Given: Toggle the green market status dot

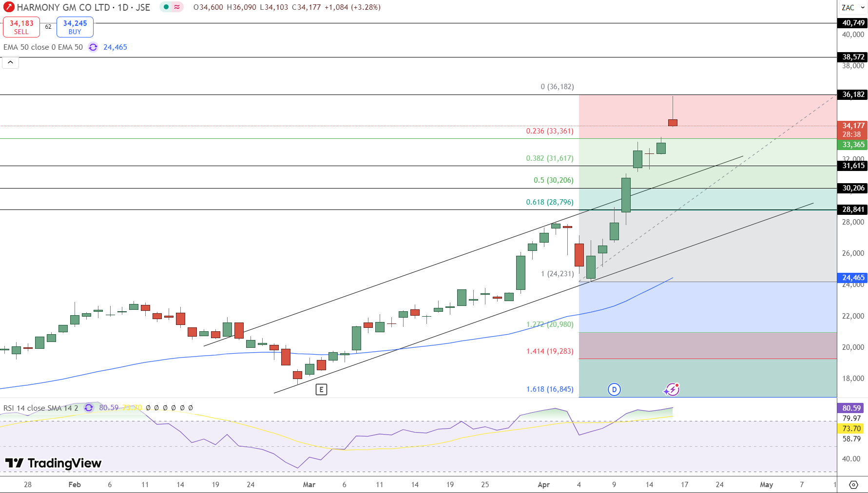Looking at the screenshot, I should point(166,7).
